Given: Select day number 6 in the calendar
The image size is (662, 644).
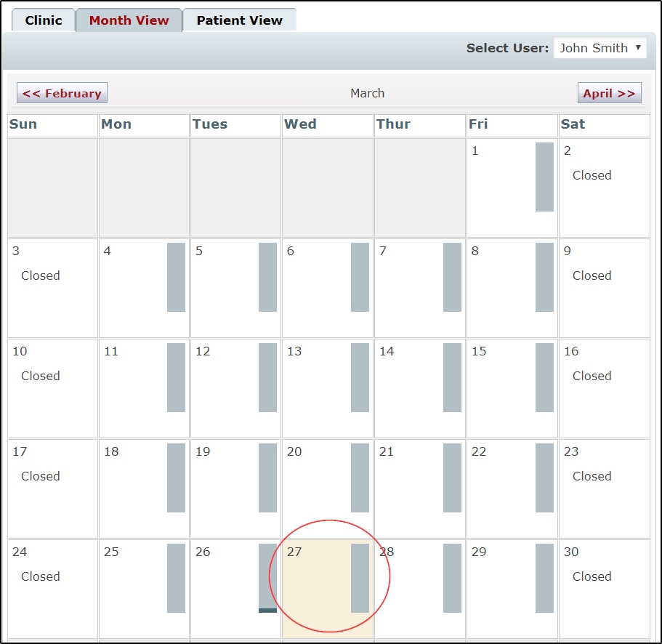Looking at the screenshot, I should pyautogui.click(x=291, y=251).
